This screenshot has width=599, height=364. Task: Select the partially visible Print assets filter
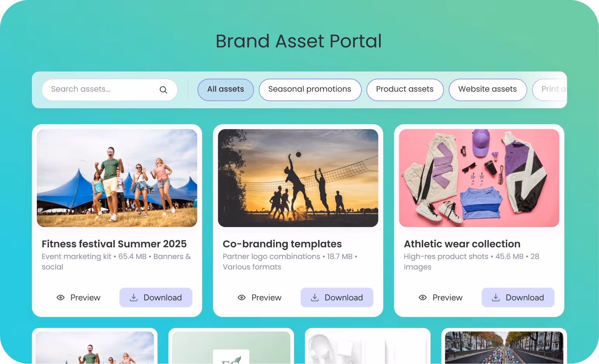(x=550, y=90)
